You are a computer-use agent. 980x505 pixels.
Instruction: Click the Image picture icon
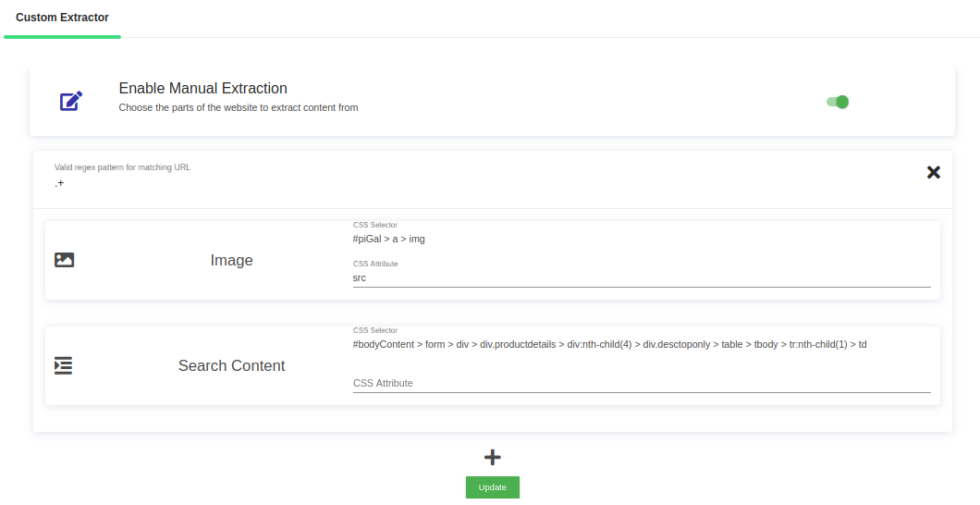click(64, 260)
